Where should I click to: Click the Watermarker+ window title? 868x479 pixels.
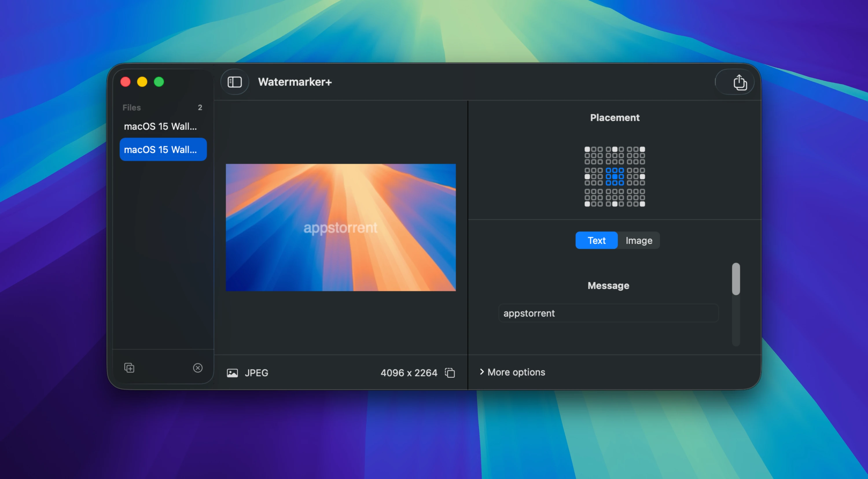pyautogui.click(x=295, y=82)
